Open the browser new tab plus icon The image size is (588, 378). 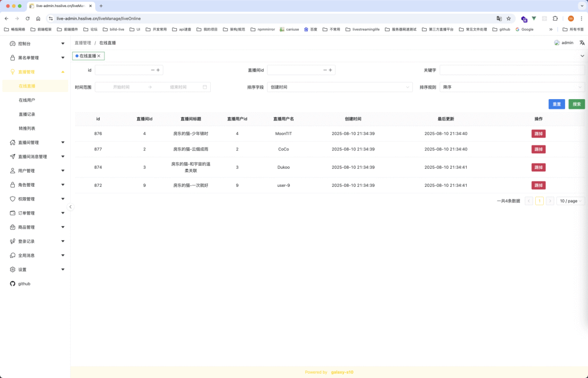click(101, 6)
